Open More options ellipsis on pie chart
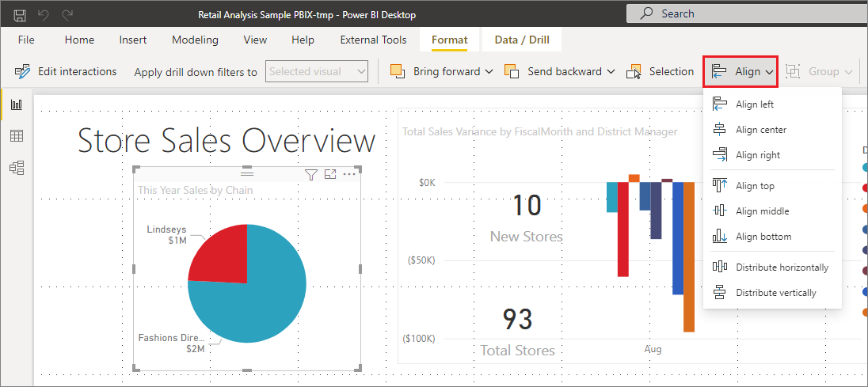 tap(349, 174)
